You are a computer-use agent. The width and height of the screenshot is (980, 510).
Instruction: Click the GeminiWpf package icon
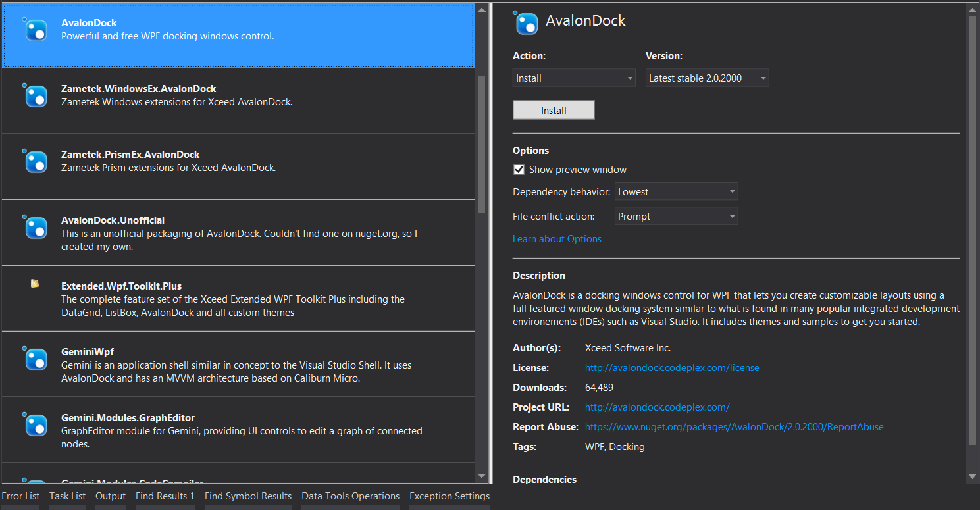click(x=36, y=359)
